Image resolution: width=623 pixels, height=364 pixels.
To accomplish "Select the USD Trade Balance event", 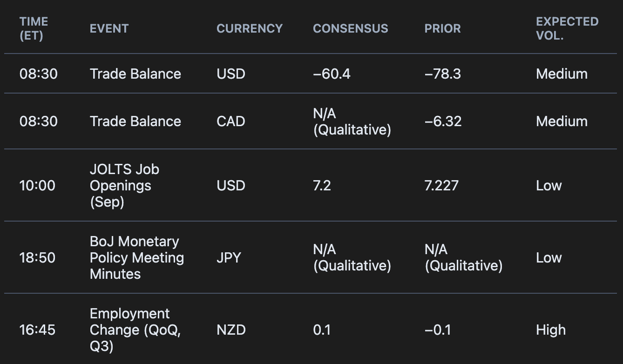I will click(x=135, y=74).
